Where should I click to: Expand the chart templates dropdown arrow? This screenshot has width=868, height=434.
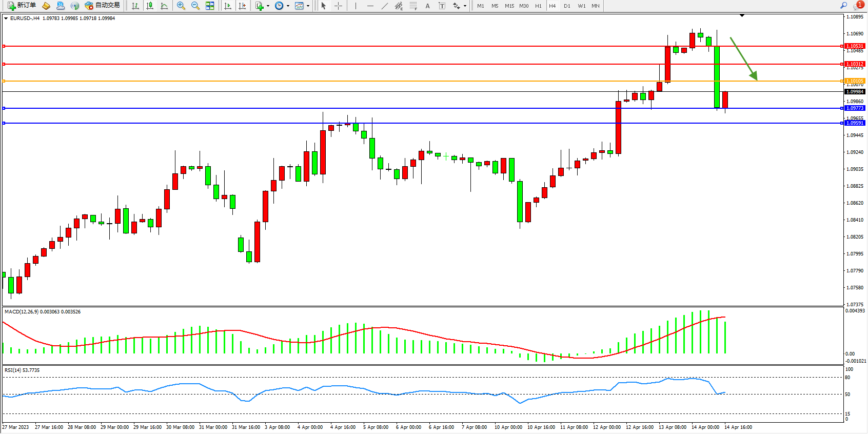308,6
